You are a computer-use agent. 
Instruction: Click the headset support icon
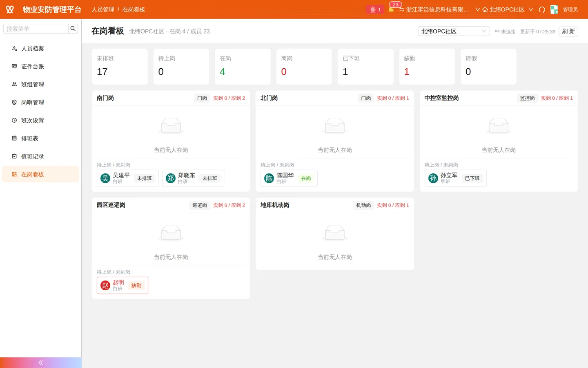coord(542,9)
